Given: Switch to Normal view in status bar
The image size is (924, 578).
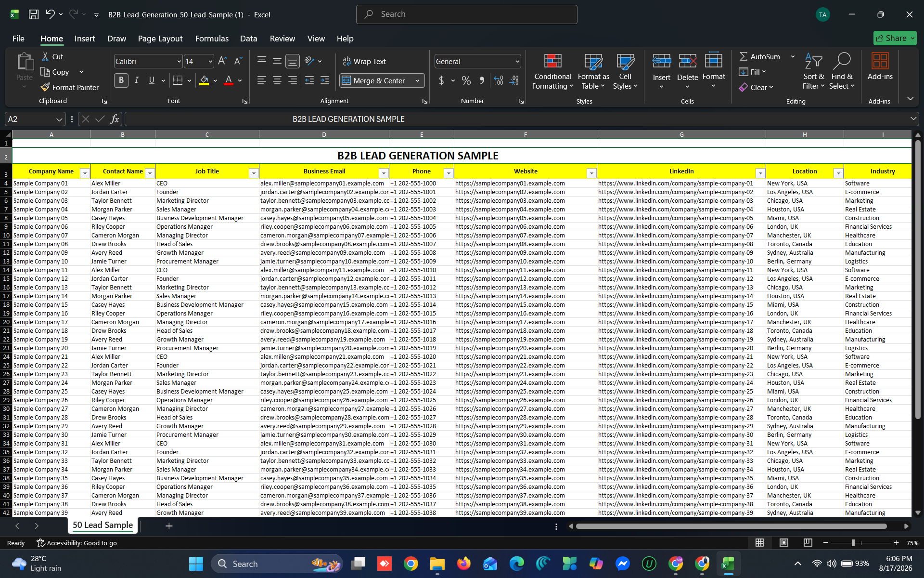Looking at the screenshot, I should (x=759, y=543).
